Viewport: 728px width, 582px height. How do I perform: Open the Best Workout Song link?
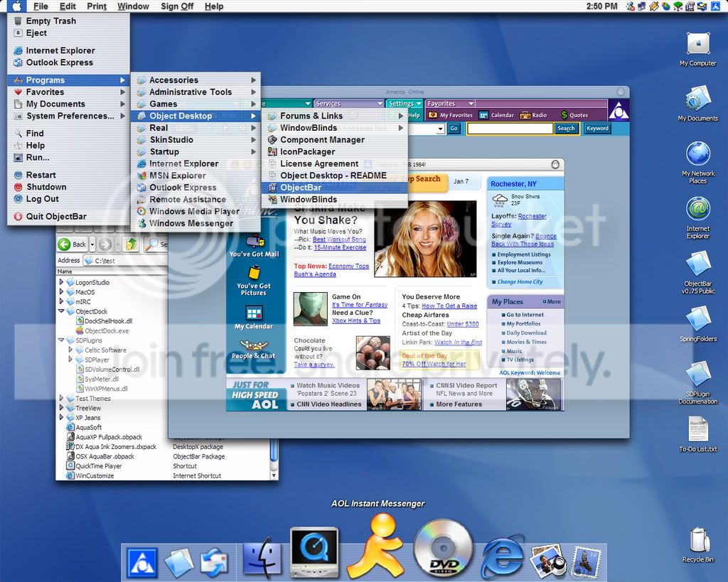tap(339, 239)
